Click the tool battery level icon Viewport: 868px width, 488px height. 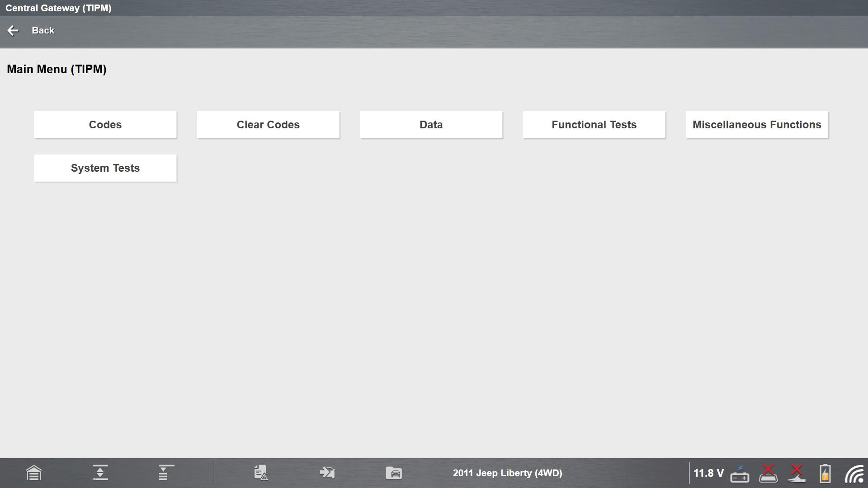click(x=825, y=473)
